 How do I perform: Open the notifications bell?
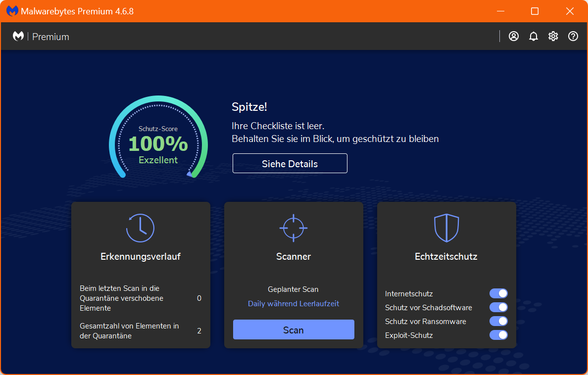point(533,37)
